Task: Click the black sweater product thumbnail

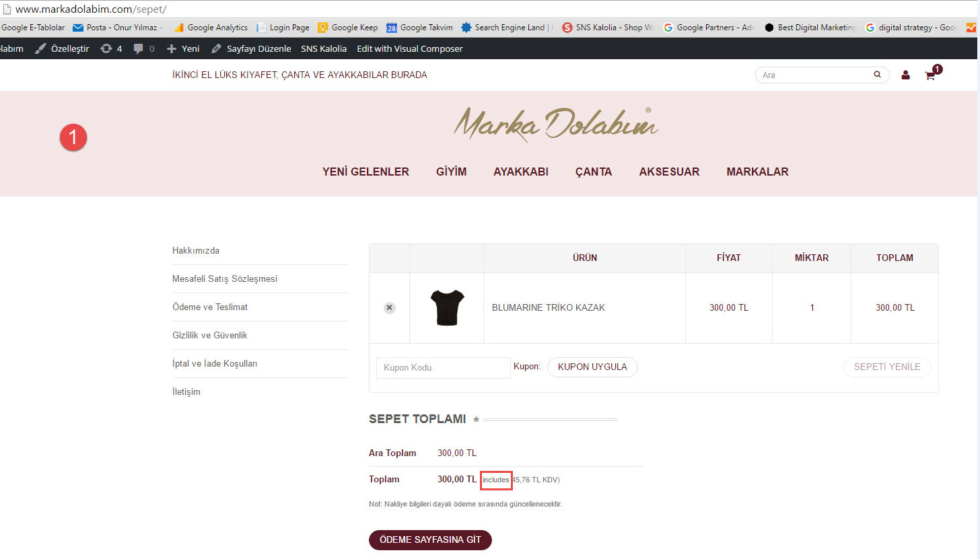Action: coord(447,307)
